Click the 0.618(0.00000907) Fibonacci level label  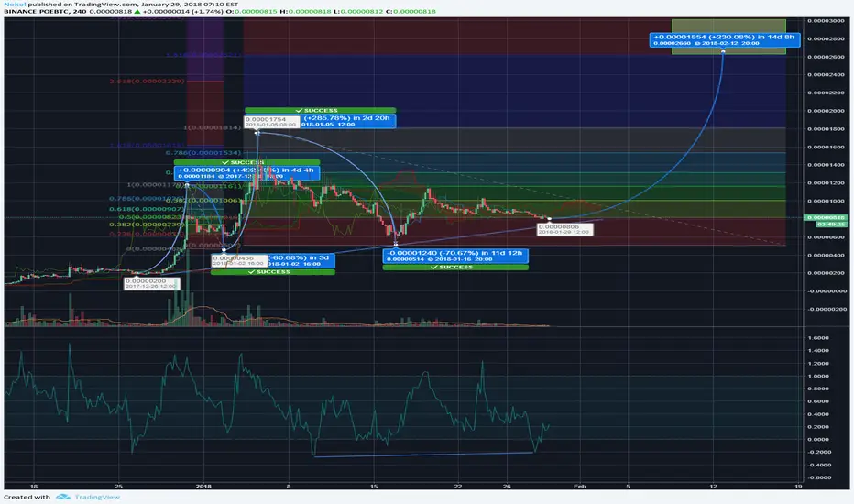pyautogui.click(x=147, y=209)
